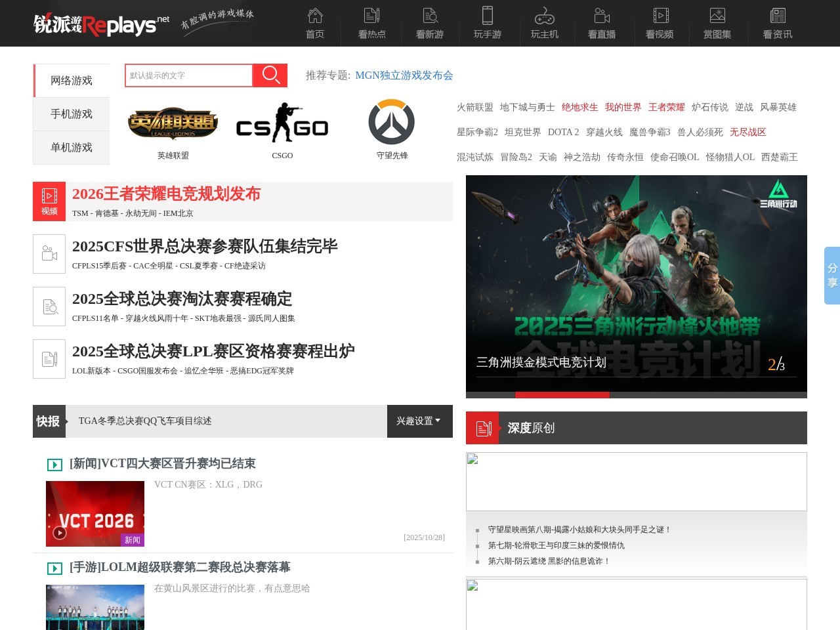Open the 火箭联盟 game link
Viewport: 840px width, 630px height.
pyautogui.click(x=475, y=107)
